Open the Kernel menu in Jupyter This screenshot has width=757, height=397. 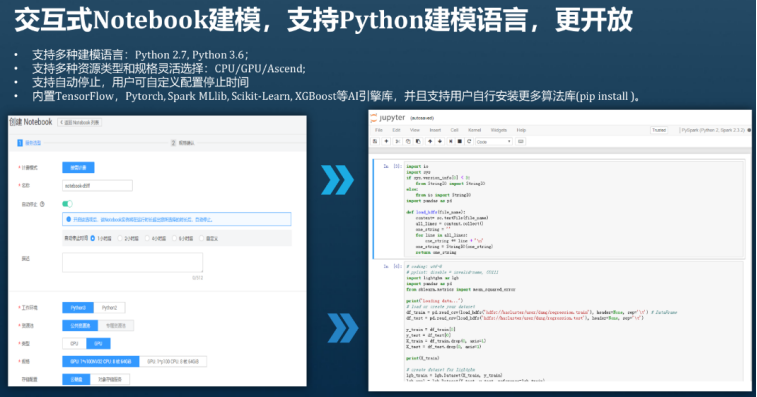(475, 130)
